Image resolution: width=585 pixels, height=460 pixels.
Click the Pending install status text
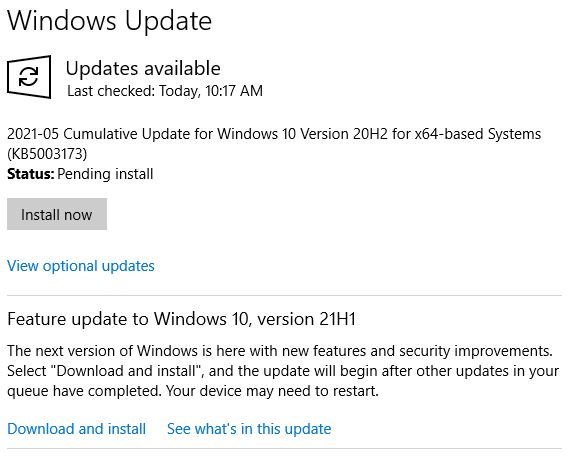(105, 174)
